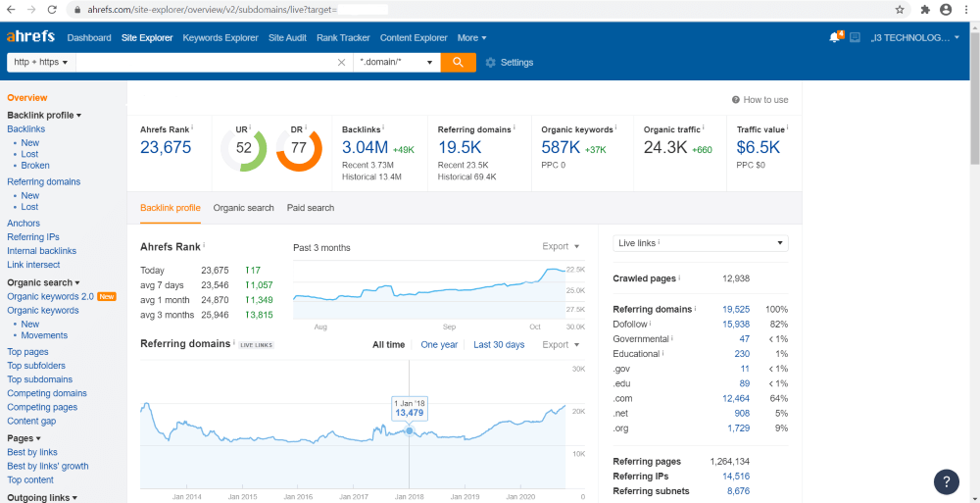Open Keywords Explorer from top menu
The width and height of the screenshot is (980, 503).
(x=220, y=38)
